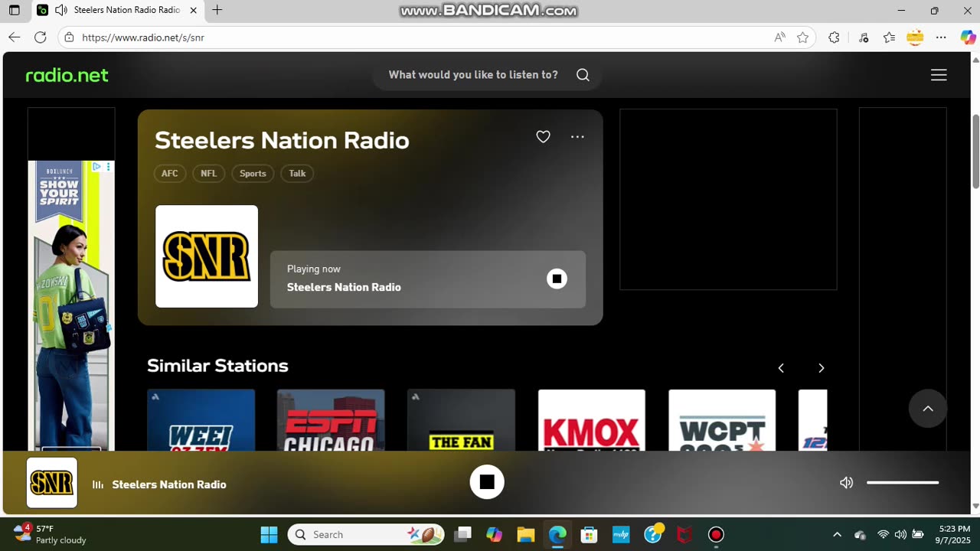This screenshot has height=551, width=980.
Task: Open the WCPT station tile
Action: coord(722,420)
